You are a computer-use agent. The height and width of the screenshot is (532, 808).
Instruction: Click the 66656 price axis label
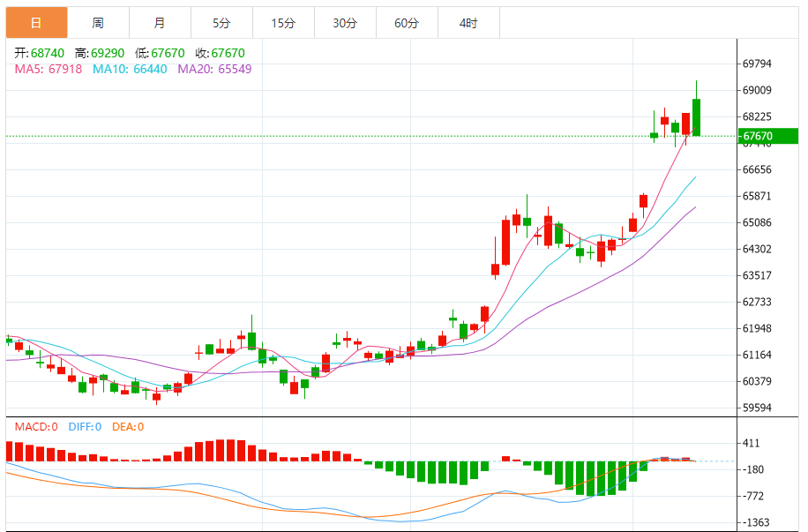pyautogui.click(x=757, y=169)
